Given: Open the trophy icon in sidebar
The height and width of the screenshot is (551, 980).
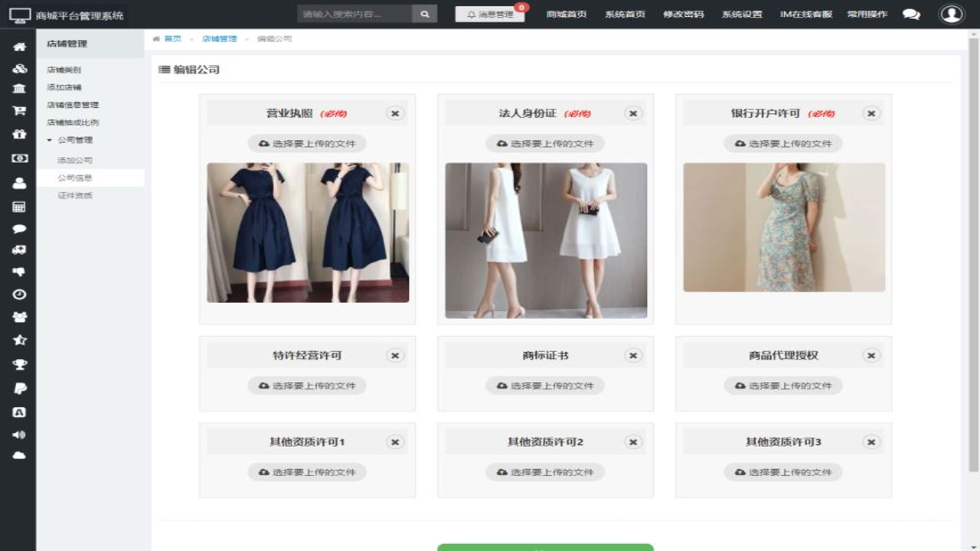Looking at the screenshot, I should 19,364.
